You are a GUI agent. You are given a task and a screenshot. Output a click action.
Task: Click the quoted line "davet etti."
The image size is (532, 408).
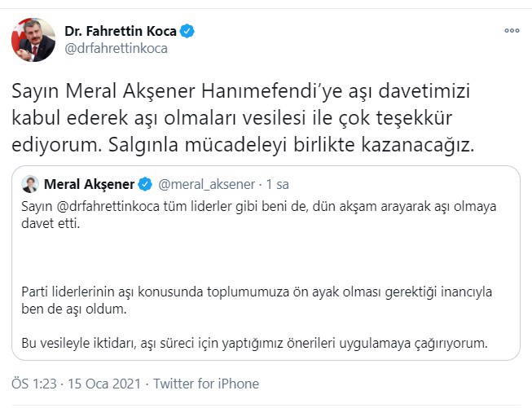[51, 222]
